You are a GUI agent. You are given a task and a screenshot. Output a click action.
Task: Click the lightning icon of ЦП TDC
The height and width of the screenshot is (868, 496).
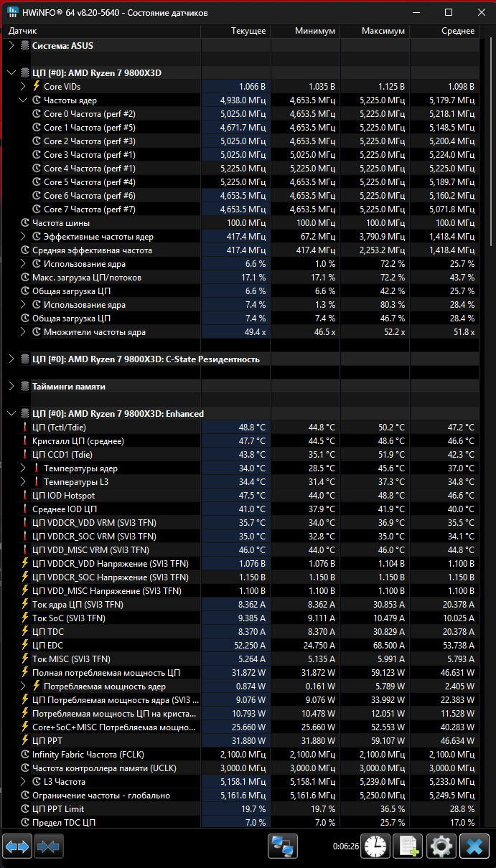click(25, 632)
